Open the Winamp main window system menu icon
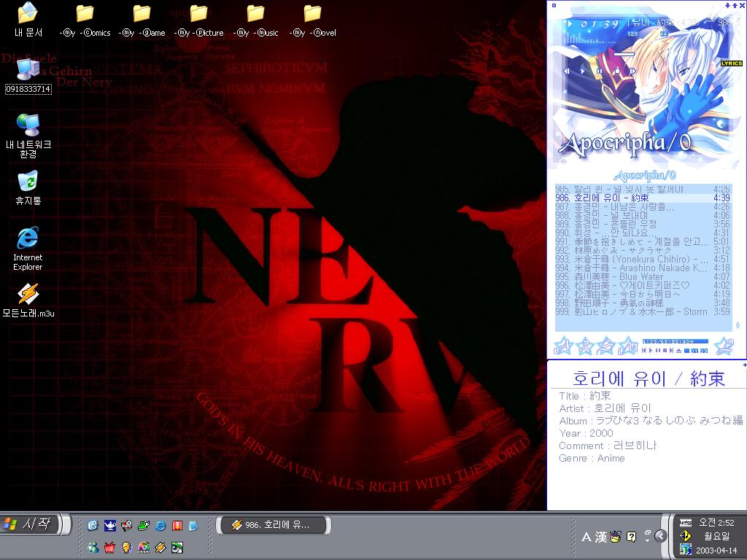 tap(554, 5)
